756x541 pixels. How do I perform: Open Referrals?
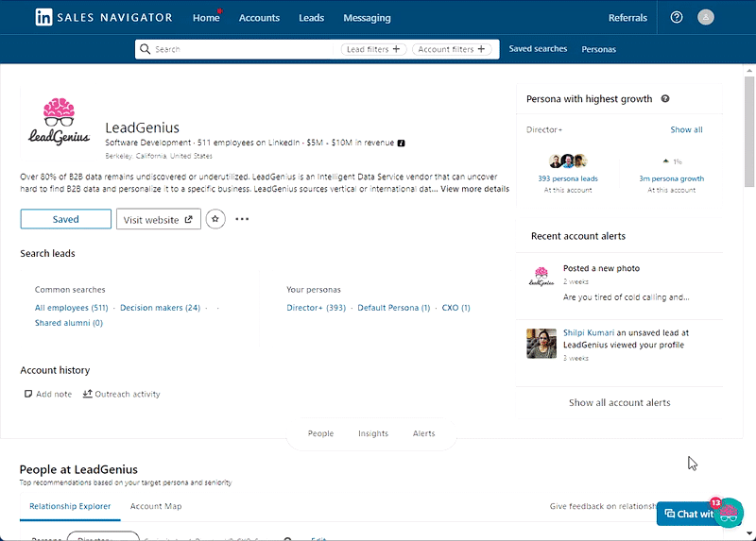pyautogui.click(x=627, y=18)
